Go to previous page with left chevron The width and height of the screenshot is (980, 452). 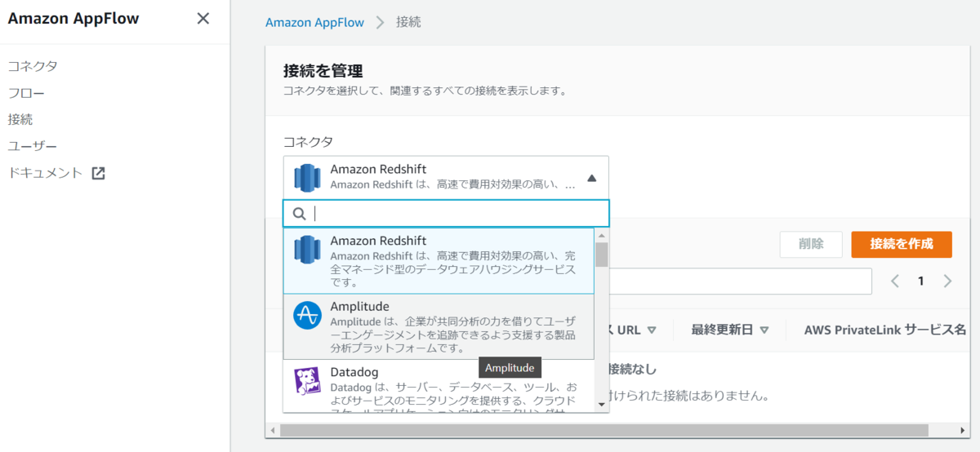click(895, 281)
